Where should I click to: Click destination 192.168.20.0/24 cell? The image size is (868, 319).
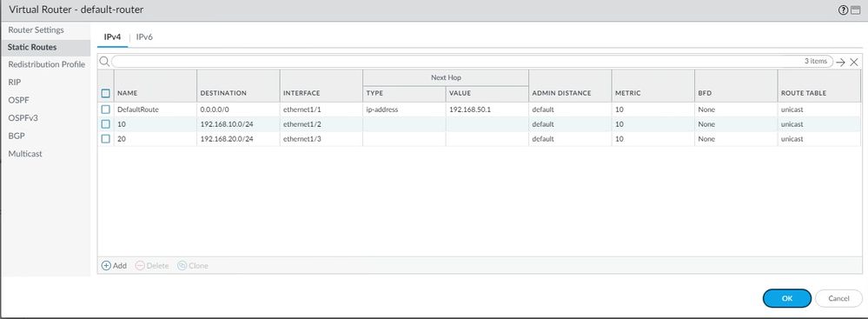[227, 139]
